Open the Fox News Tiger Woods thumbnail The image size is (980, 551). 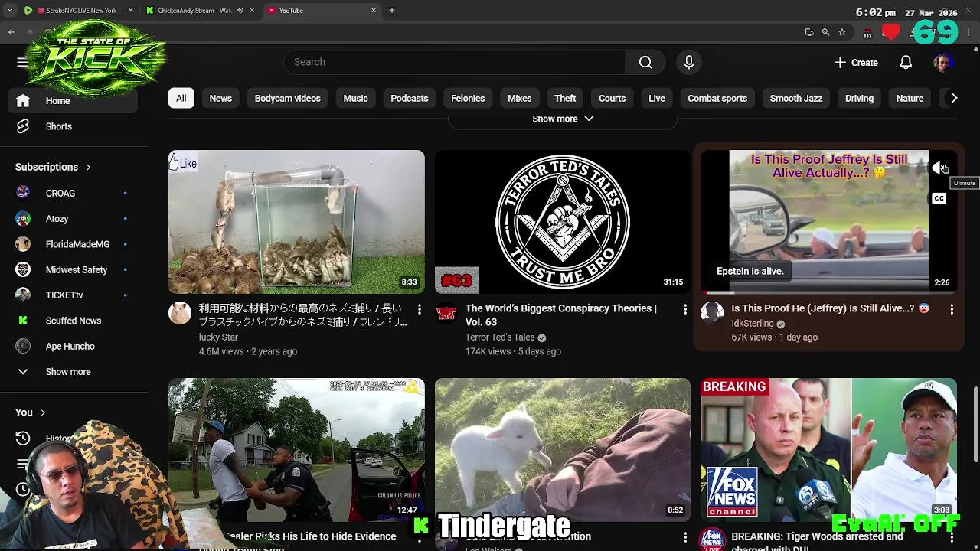pos(828,450)
